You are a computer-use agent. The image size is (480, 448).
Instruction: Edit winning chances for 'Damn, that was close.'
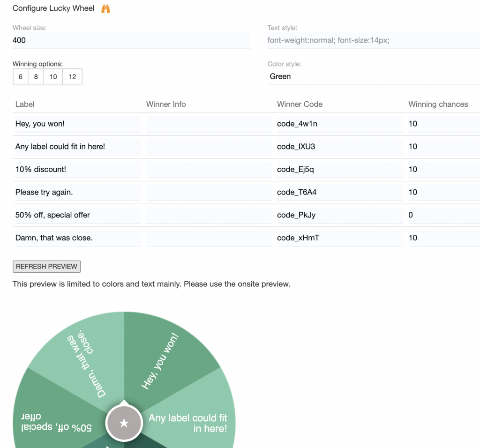tap(444, 238)
